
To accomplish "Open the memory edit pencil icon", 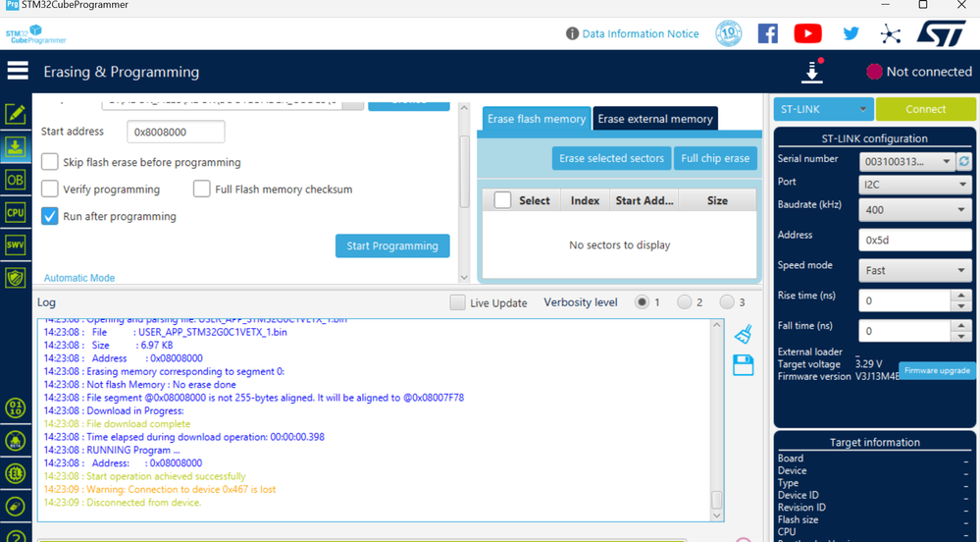I will coord(15,114).
